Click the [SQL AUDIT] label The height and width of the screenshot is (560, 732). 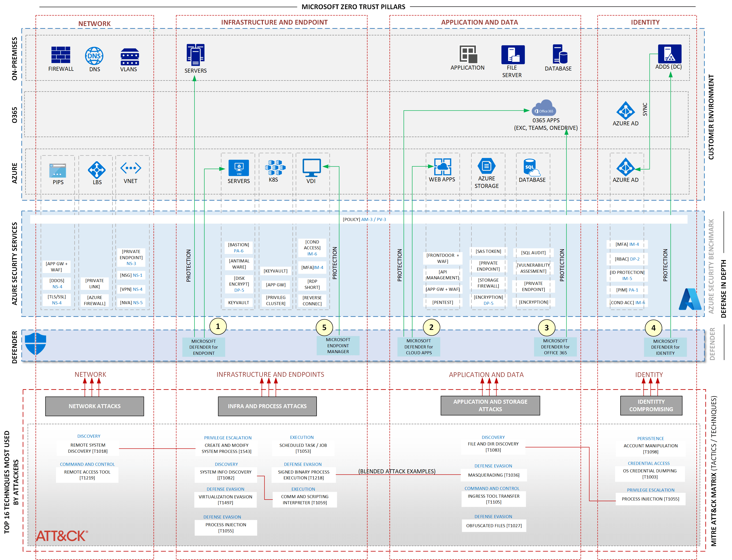tap(533, 253)
